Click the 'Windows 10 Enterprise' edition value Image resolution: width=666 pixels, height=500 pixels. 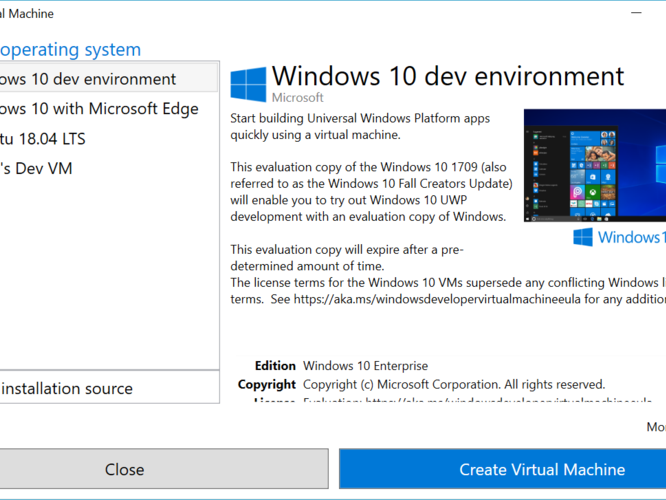[365, 366]
